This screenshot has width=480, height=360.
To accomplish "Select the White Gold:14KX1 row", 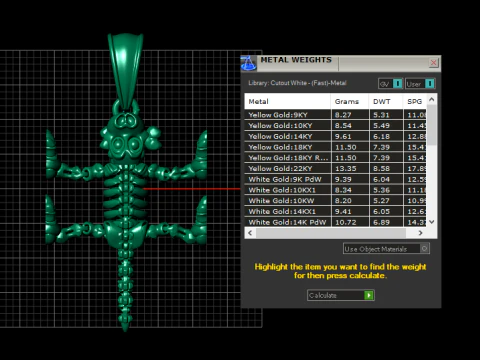I will click(335, 211).
